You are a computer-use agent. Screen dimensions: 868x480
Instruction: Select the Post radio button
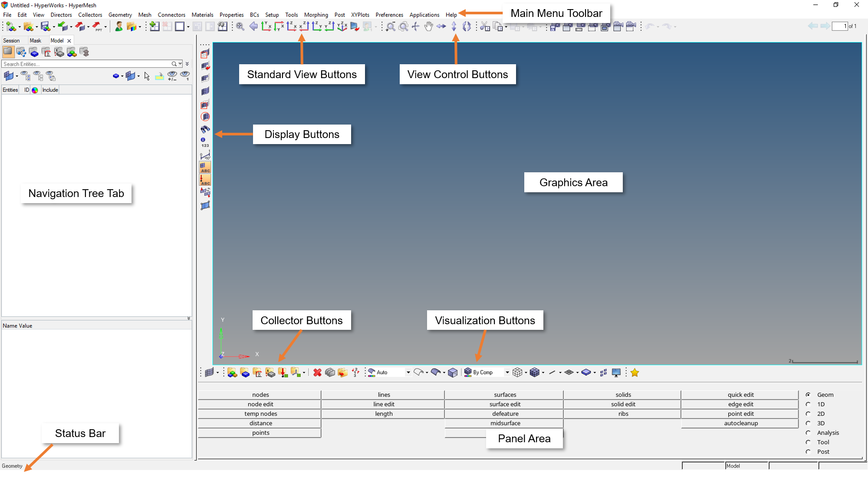click(x=808, y=452)
